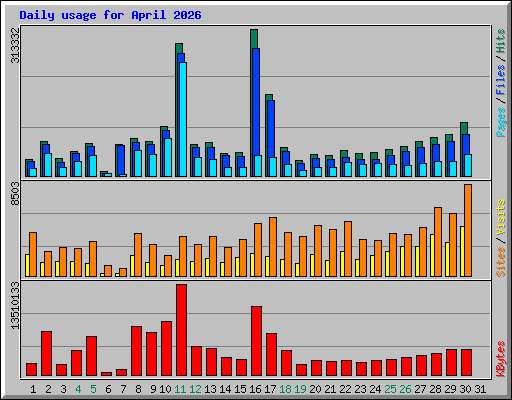
Task: Click the green "Hits" legend word
Action: (x=501, y=41)
